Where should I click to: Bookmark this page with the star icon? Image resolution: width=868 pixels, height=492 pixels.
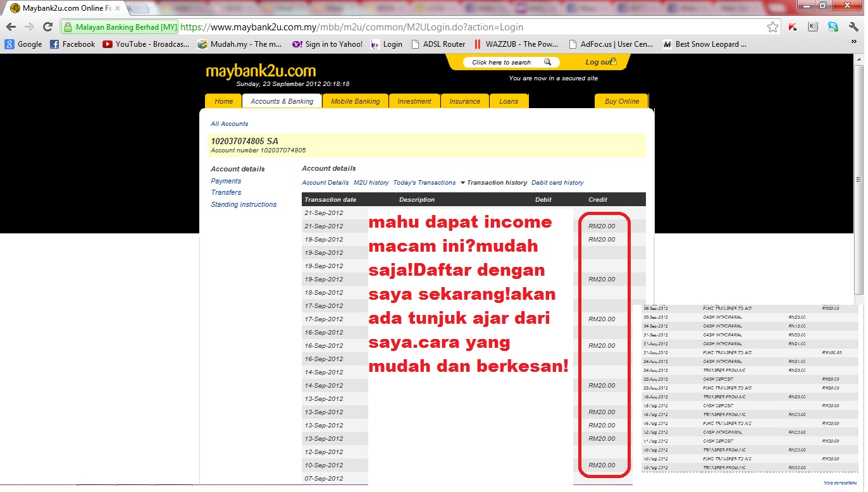[x=772, y=27]
